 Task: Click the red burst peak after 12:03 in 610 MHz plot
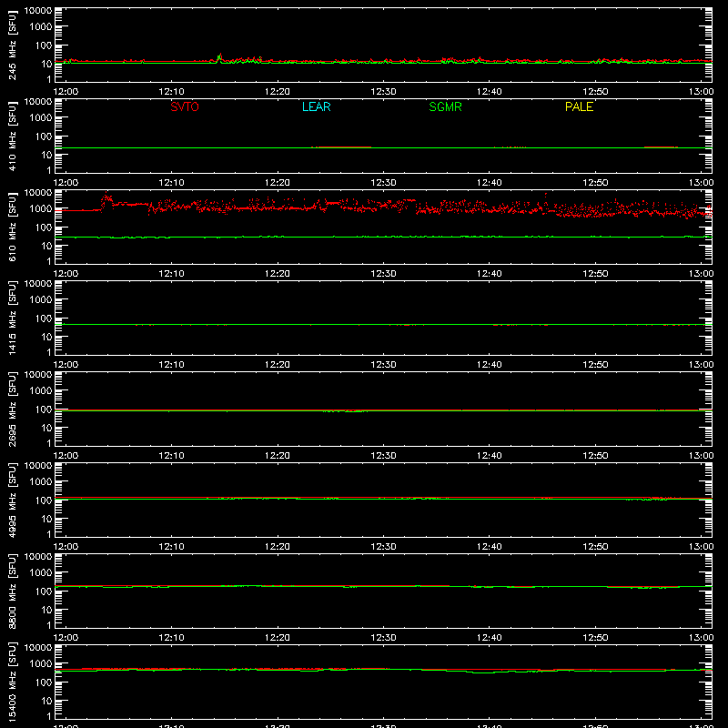pos(106,197)
